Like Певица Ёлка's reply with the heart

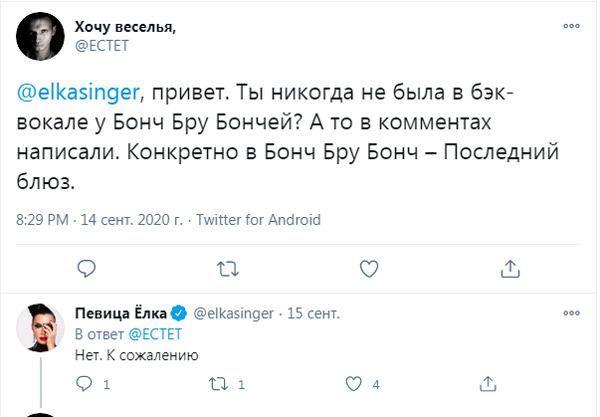point(352,383)
